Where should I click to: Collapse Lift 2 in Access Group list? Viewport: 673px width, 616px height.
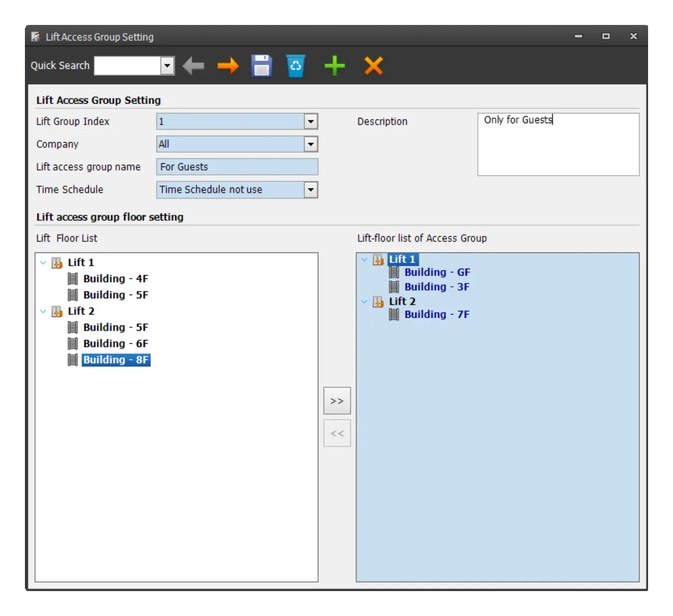[365, 302]
